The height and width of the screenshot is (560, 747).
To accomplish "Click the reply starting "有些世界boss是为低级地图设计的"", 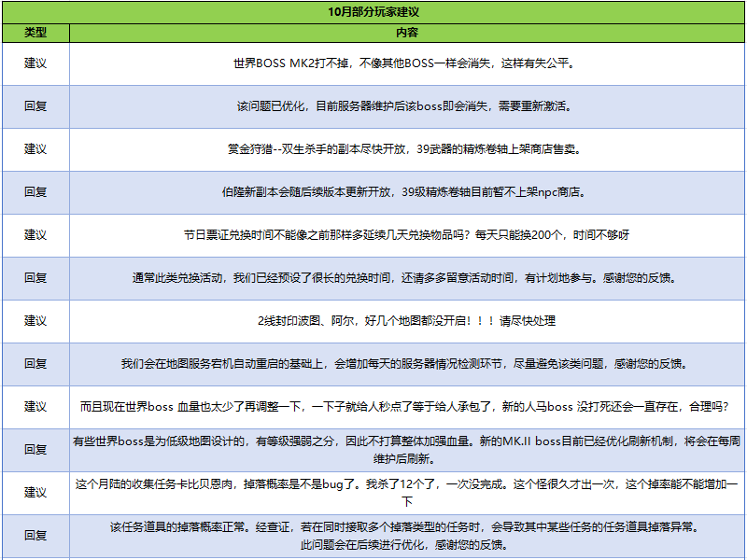I will [x=407, y=450].
